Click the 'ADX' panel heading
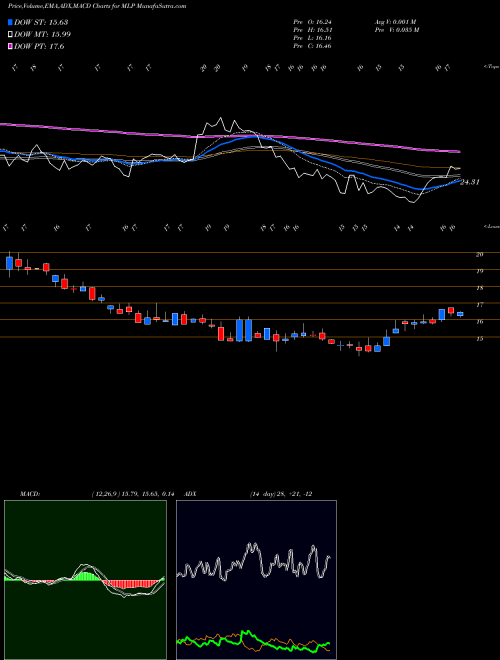The width and height of the screenshot is (500, 660). [191, 494]
